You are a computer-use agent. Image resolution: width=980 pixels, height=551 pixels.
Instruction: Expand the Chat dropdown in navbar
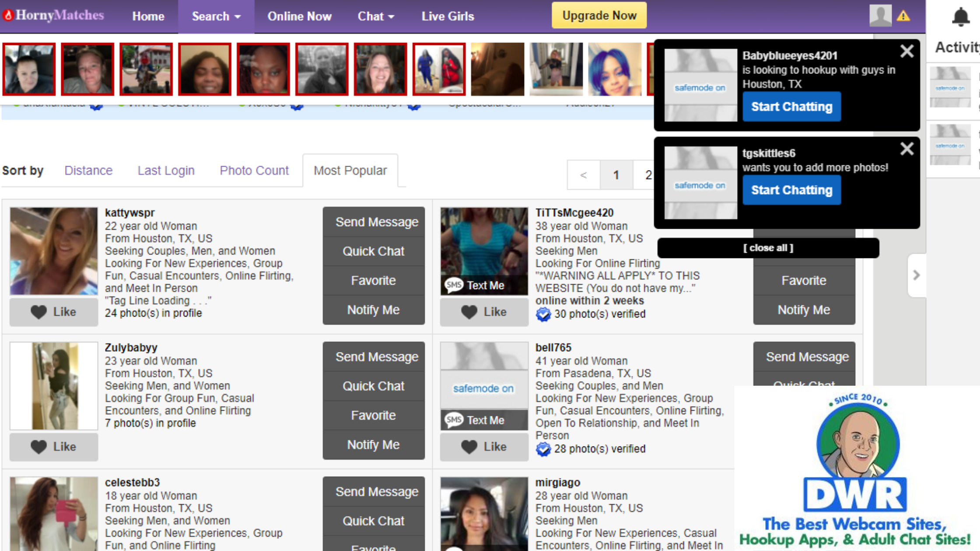(376, 17)
